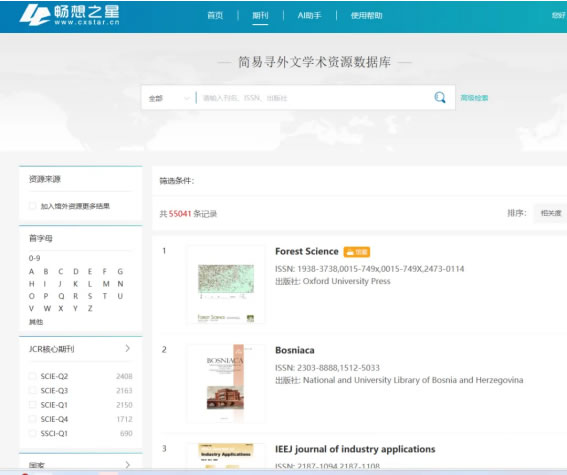The width and height of the screenshot is (567, 475).
Task: Filter by 其他 other initials
Action: [x=36, y=322]
